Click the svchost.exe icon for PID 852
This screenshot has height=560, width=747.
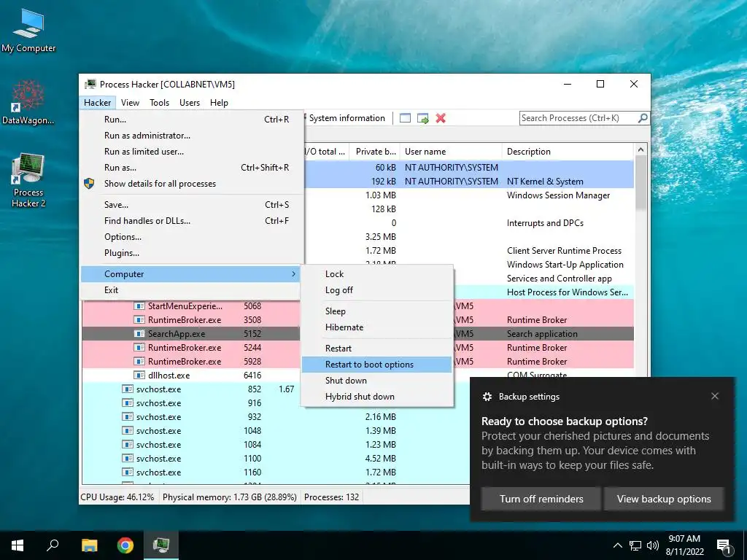tap(127, 389)
